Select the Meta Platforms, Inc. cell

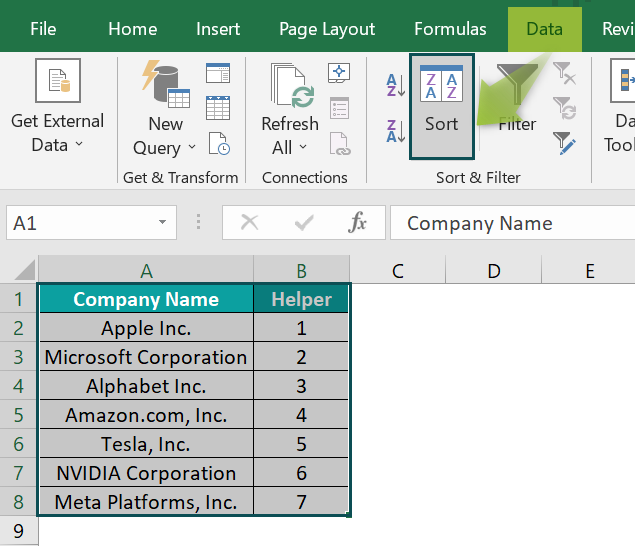point(146,501)
